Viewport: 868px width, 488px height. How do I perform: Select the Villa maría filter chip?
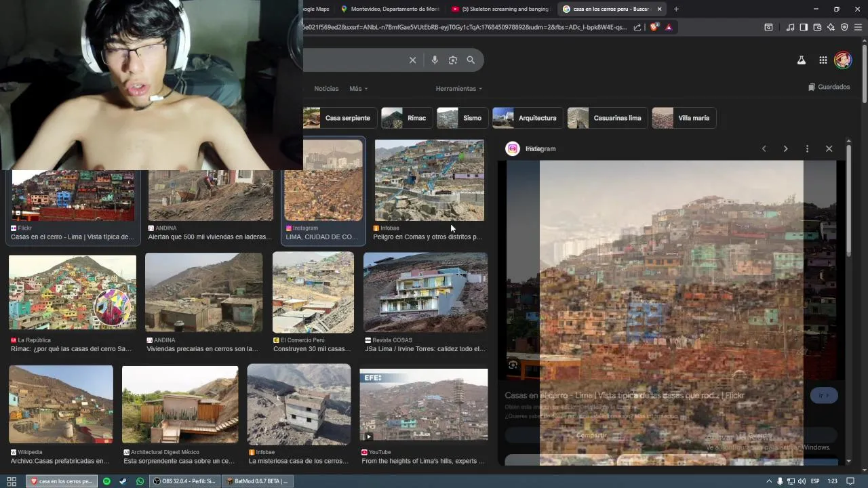684,118
